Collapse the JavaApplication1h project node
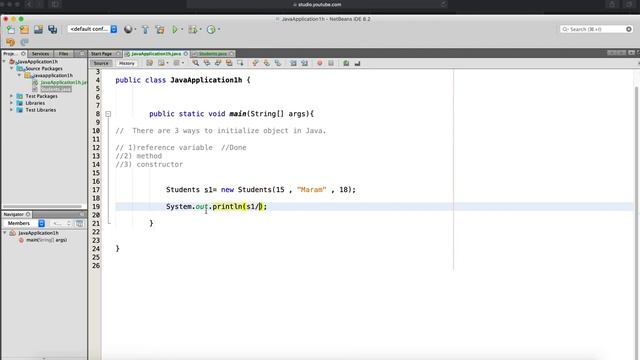The height and width of the screenshot is (360, 640). point(4,62)
